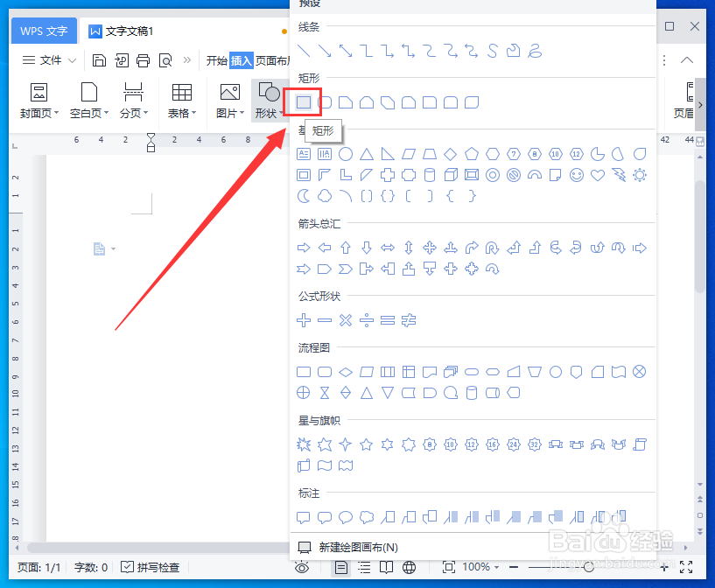Select the diamond basic shape
The width and height of the screenshot is (715, 588).
451,154
